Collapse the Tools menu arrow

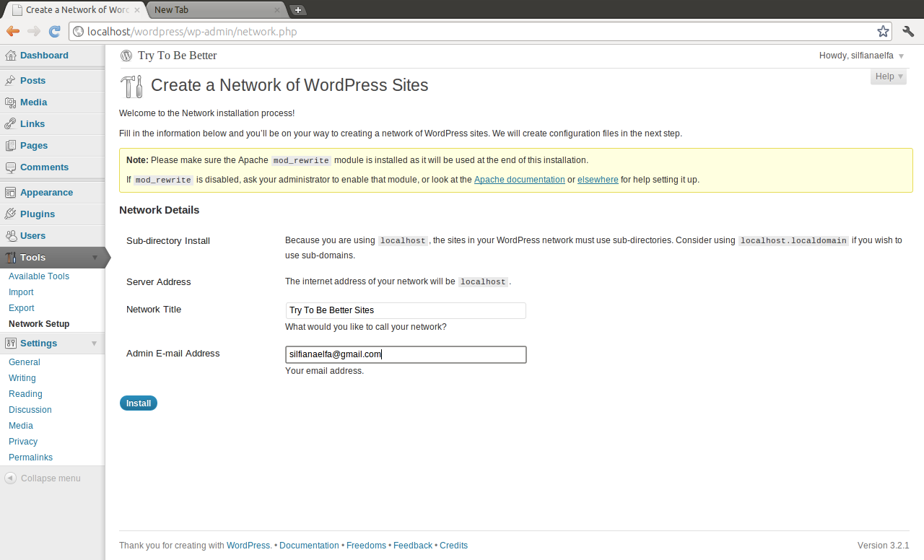pyautogui.click(x=95, y=258)
